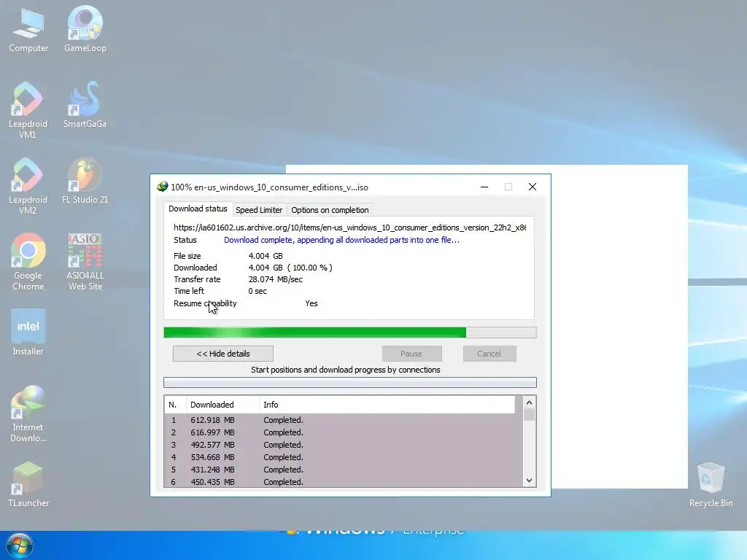Viewport: 747px width, 560px height.
Task: Click the N. column header
Action: point(175,405)
